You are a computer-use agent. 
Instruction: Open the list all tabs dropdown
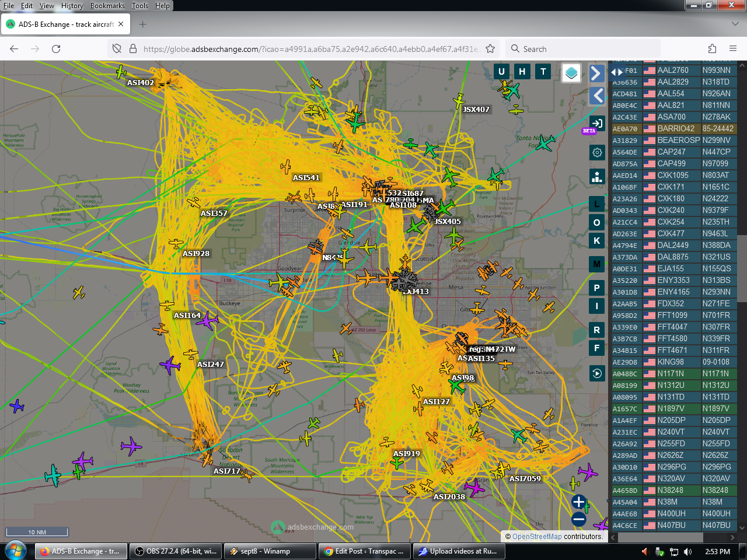point(735,24)
